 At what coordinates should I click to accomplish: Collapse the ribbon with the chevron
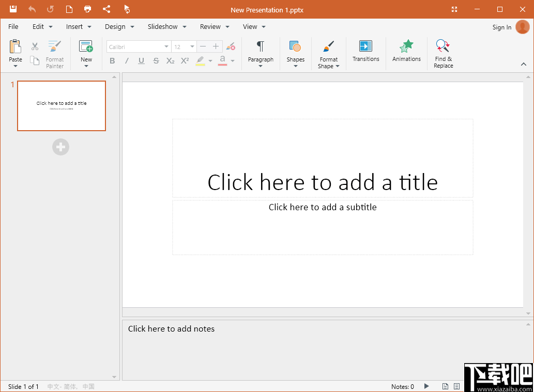coord(524,64)
